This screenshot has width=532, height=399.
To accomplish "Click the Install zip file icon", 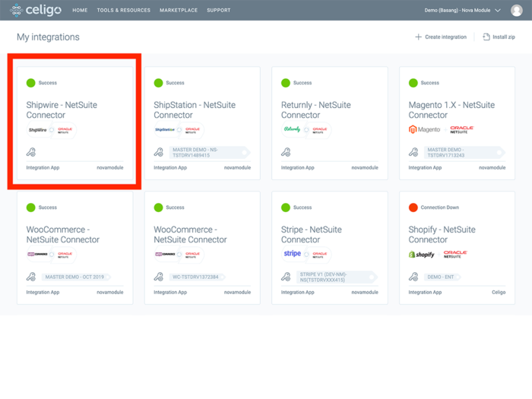I will point(486,37).
